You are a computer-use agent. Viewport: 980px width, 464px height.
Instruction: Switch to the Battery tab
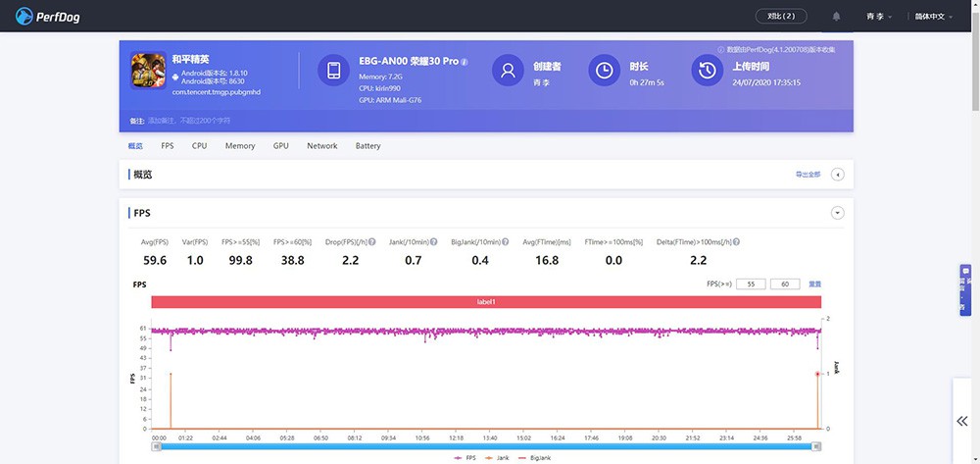coord(367,146)
